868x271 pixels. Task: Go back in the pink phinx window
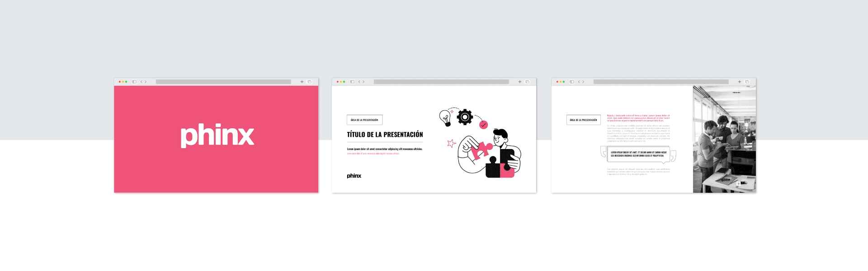tap(142, 82)
